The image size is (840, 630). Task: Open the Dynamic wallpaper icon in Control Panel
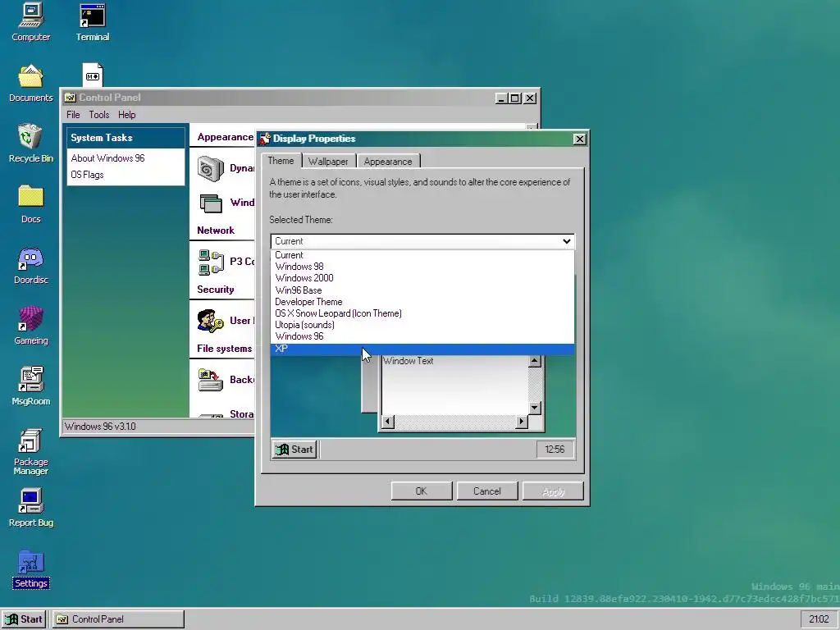point(211,168)
